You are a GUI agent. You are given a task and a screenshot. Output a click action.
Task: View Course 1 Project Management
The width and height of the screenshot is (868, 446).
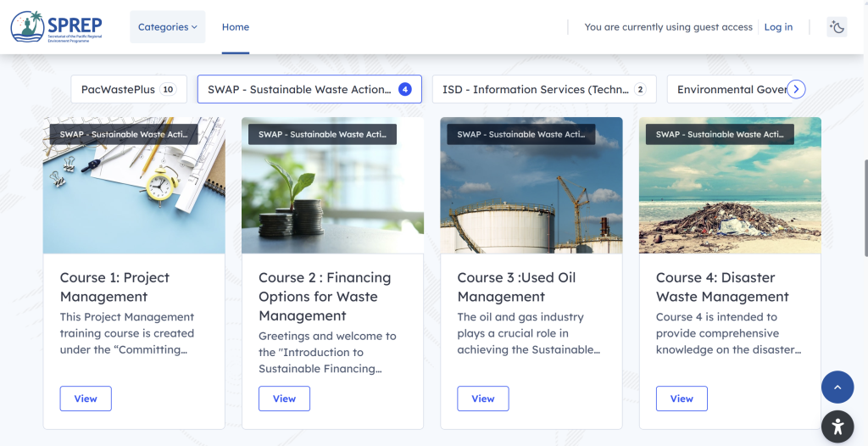(x=86, y=399)
